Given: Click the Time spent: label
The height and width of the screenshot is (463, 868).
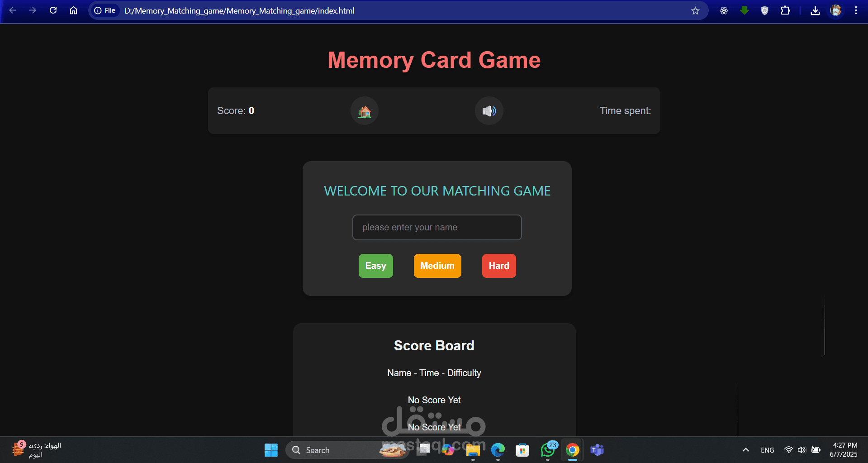Looking at the screenshot, I should tap(625, 110).
